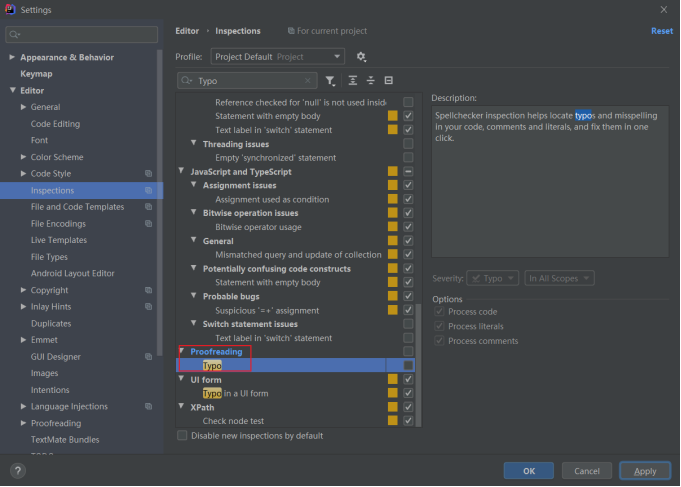The width and height of the screenshot is (681, 487).
Task: Click the Collapse All tree icon
Action: [370, 80]
